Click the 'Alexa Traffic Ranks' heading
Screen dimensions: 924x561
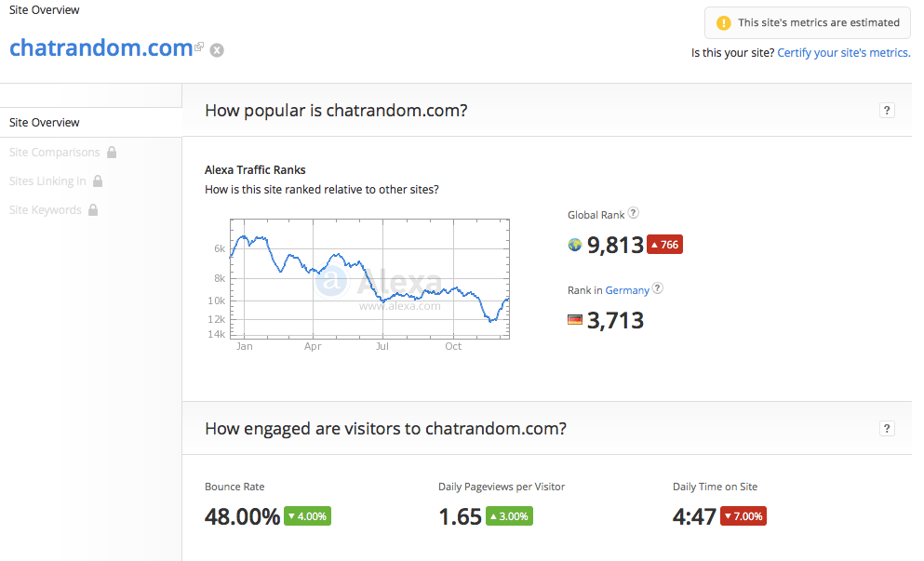[255, 169]
